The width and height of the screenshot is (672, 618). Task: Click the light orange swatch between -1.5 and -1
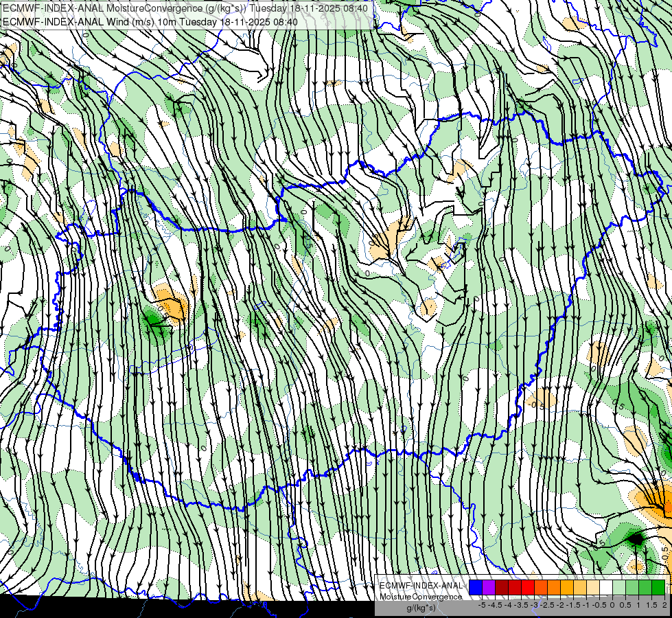(x=580, y=587)
